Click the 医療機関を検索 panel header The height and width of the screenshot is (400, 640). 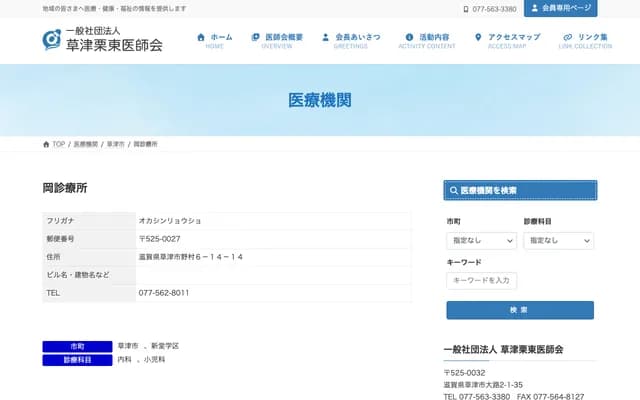[x=520, y=190]
